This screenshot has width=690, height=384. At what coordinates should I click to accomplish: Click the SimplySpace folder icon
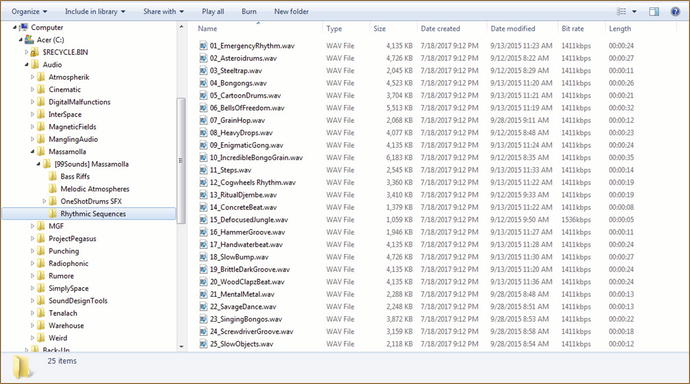click(41, 288)
